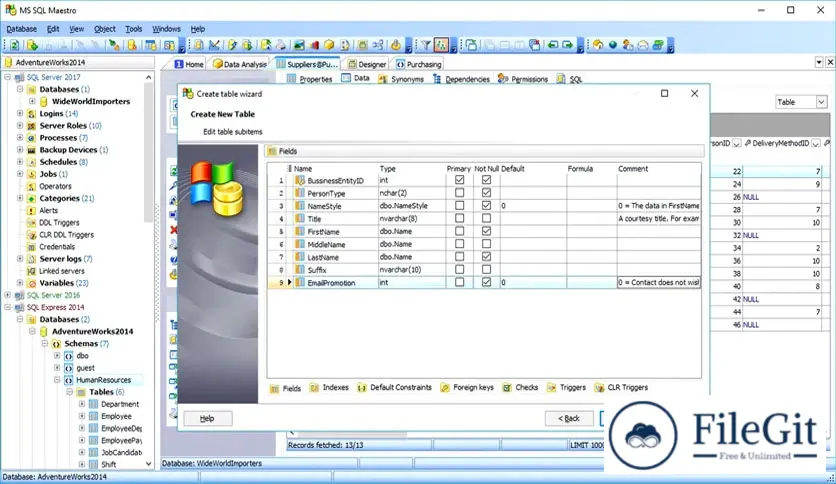
Task: Click the CLR DDL Triggers tree icon
Action: pos(31,235)
